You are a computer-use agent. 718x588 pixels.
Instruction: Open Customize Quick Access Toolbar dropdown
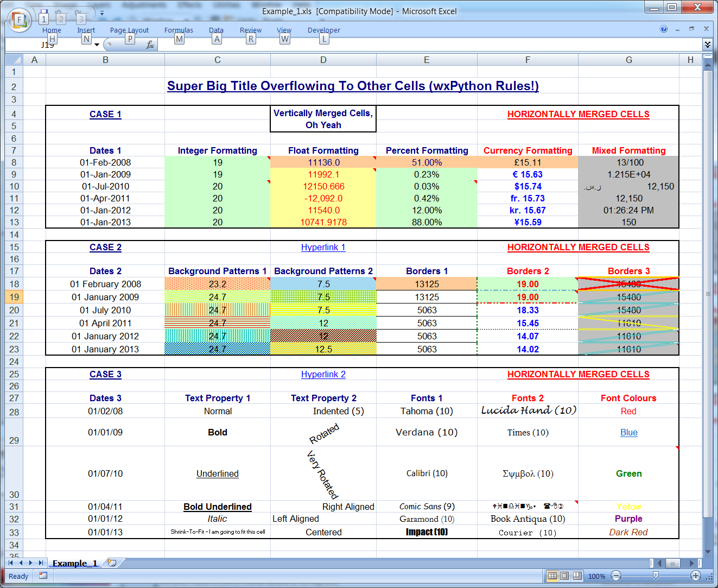pyautogui.click(x=101, y=13)
